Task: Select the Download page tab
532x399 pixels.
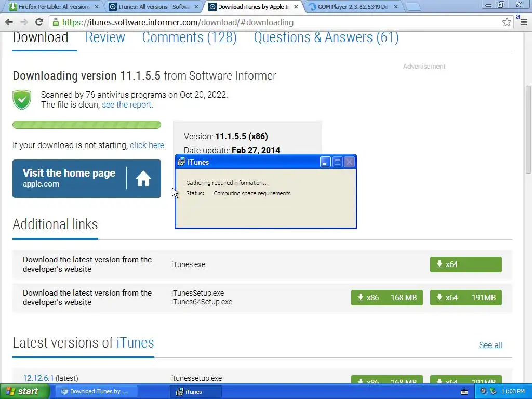Action: (x=41, y=37)
